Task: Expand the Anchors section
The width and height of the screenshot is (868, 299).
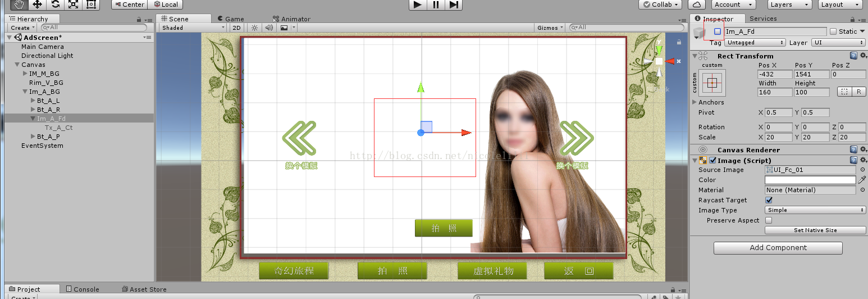Action: pos(695,102)
